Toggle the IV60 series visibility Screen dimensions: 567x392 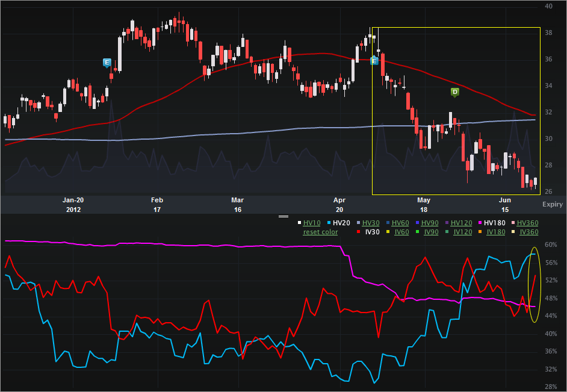click(402, 232)
